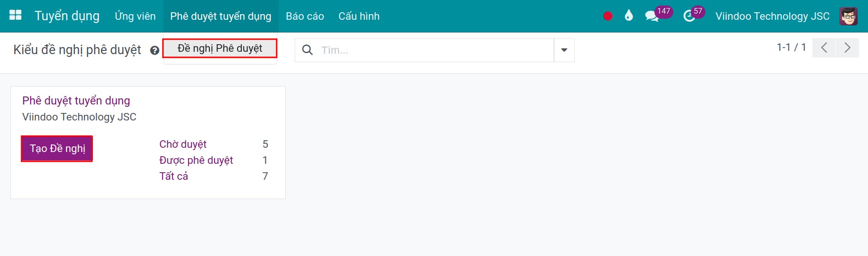Select Đề nghị Phê duyệt menu entry

[x=220, y=48]
